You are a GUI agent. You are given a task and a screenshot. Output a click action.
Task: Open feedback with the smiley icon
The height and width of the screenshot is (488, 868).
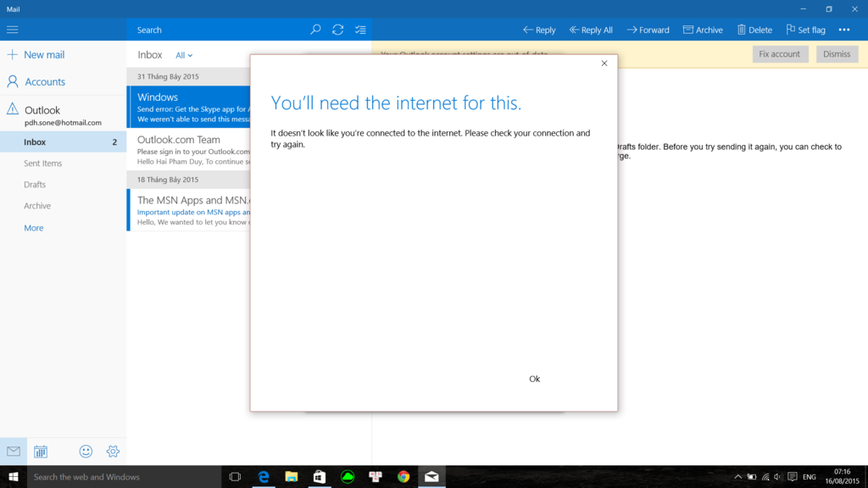pos(86,452)
